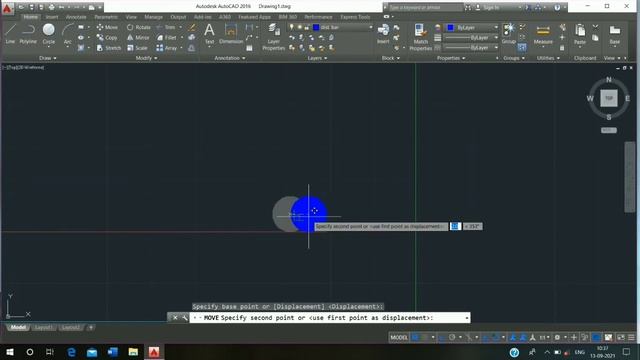Select the Line tool
The image size is (640, 360).
pos(10,34)
